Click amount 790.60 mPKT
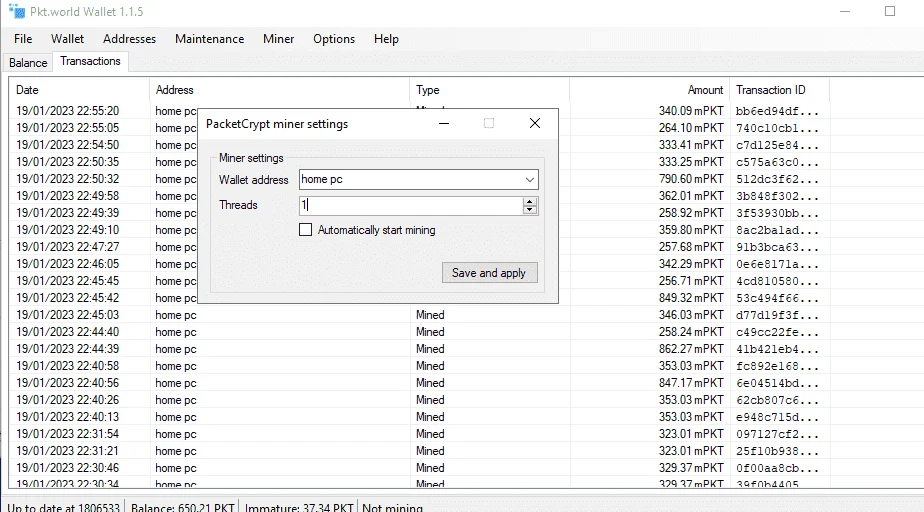 691,179
